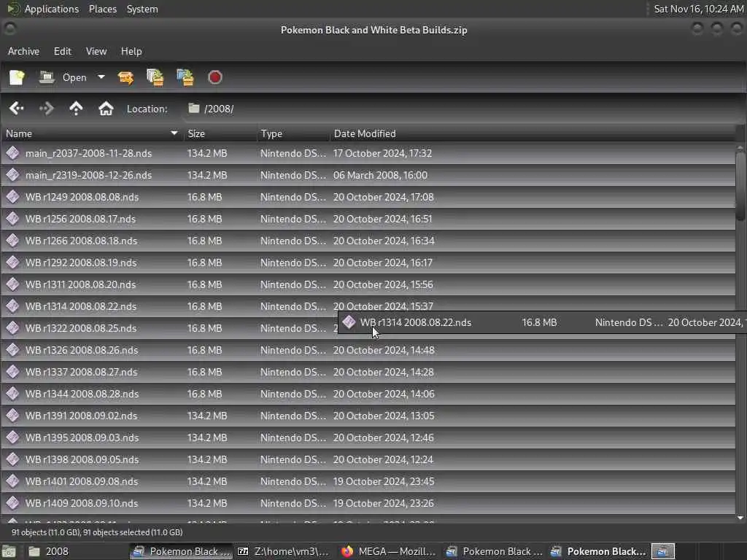Screen dimensions: 747x560
Task: Go back with the left arrow
Action: coord(16,109)
